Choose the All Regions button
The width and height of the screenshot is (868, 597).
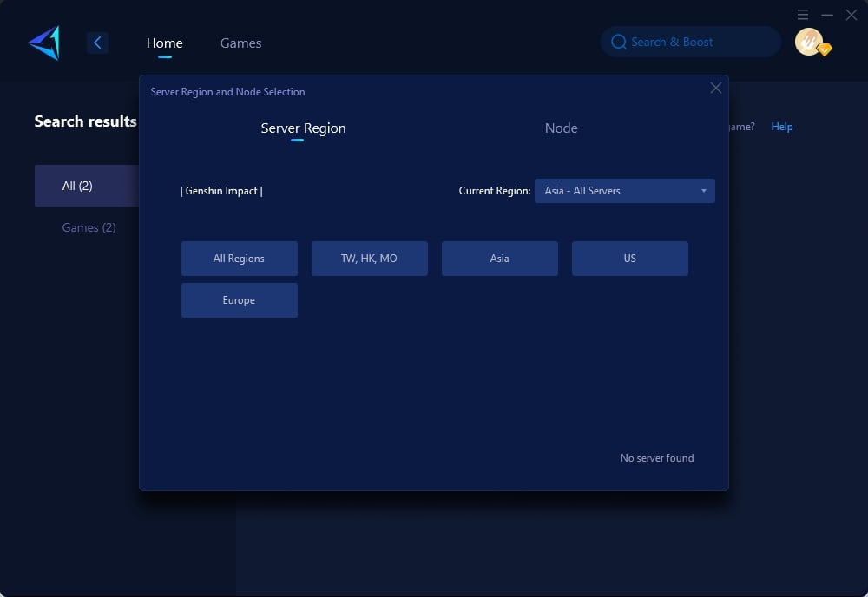[x=240, y=259]
